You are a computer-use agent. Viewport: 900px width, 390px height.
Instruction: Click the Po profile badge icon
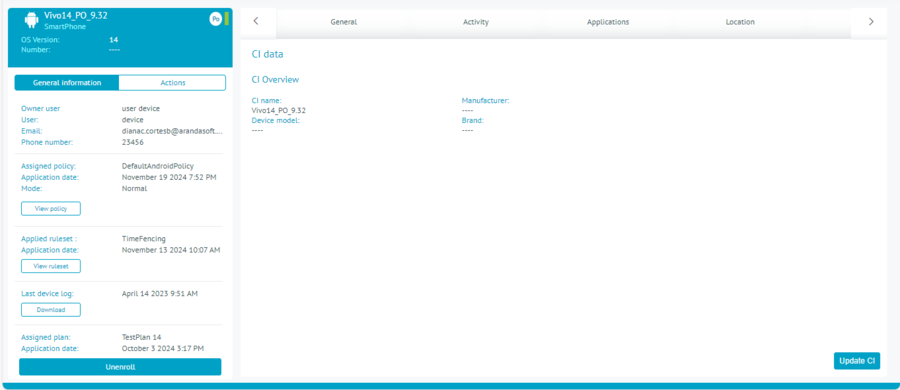pyautogui.click(x=215, y=19)
